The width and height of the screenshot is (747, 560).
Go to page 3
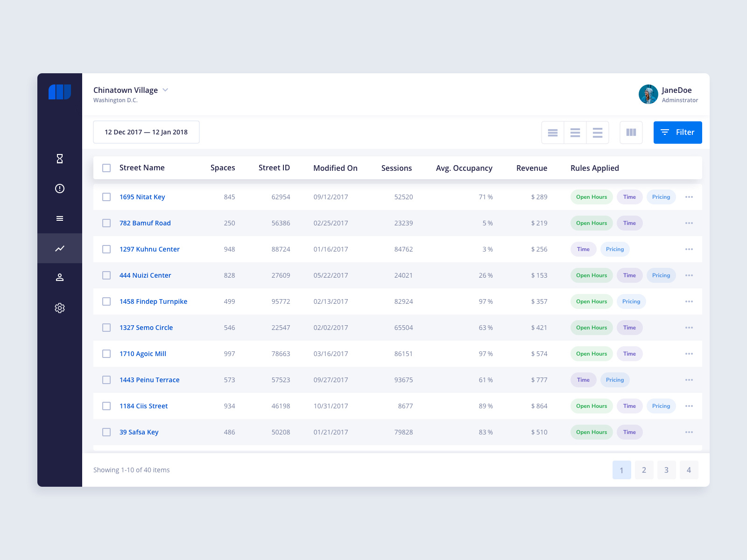coord(667,470)
